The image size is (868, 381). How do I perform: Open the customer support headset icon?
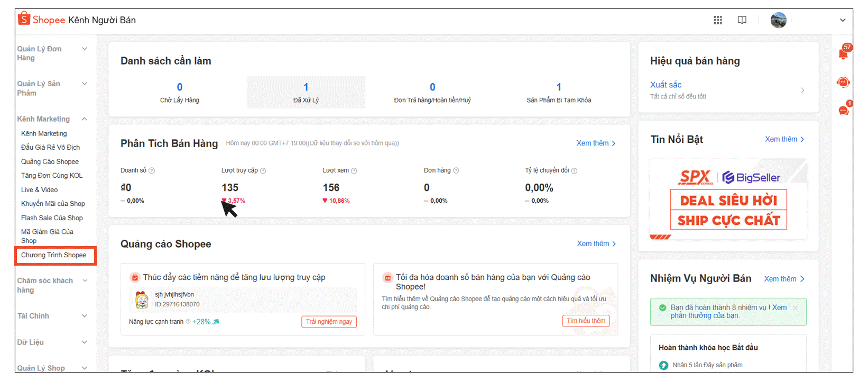(x=843, y=83)
